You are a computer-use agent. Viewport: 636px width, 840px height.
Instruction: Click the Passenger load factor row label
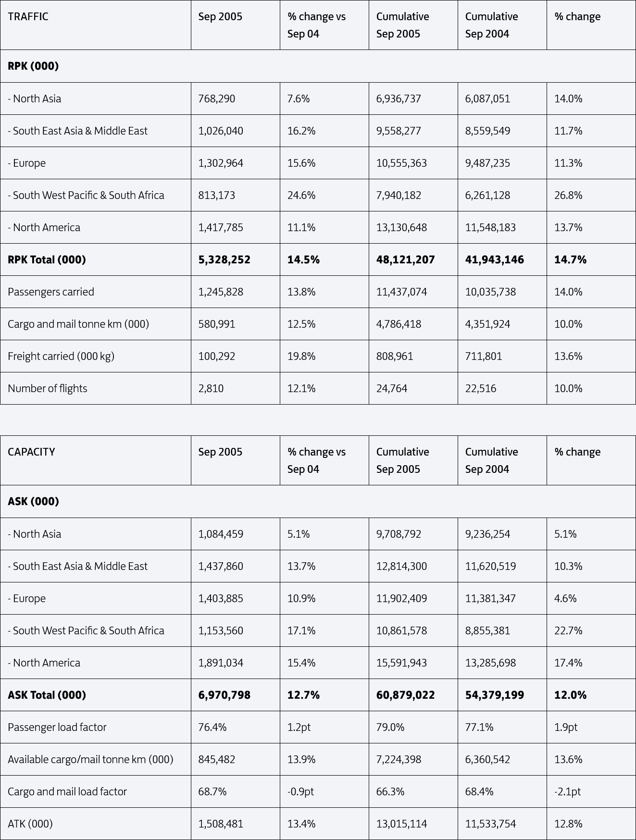tap(57, 727)
